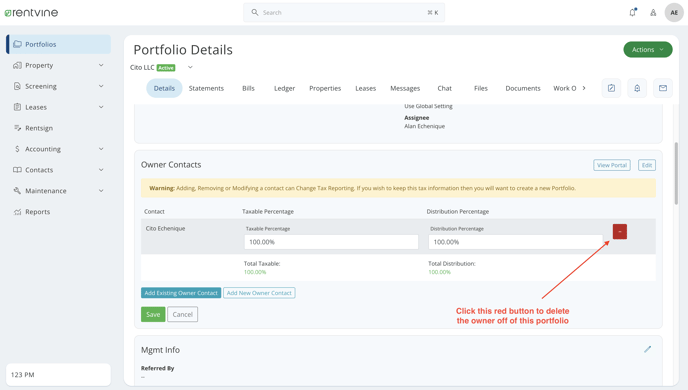Expand the Screening sidebar menu chevron

pyautogui.click(x=101, y=86)
